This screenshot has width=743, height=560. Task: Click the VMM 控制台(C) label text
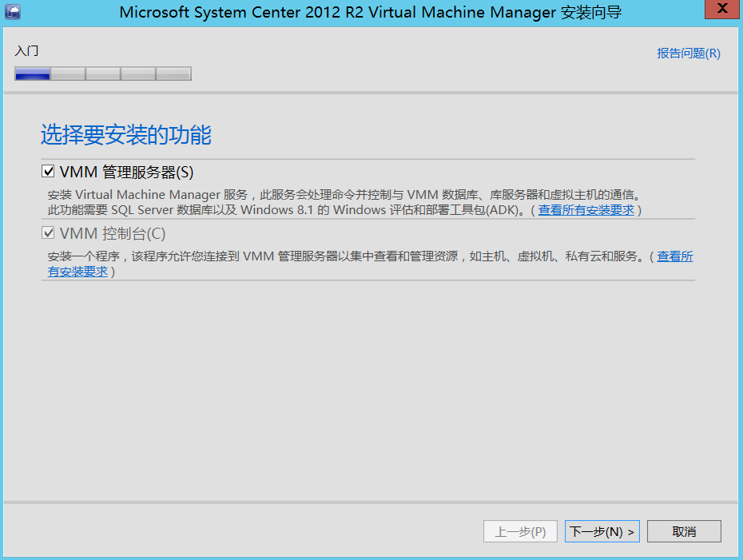113,233
